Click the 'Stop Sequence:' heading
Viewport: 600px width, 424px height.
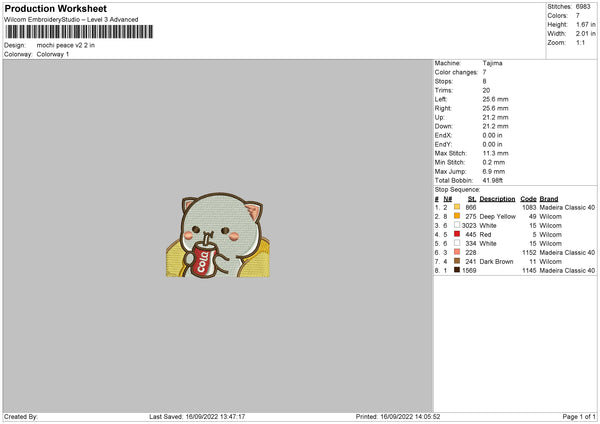tap(457, 190)
